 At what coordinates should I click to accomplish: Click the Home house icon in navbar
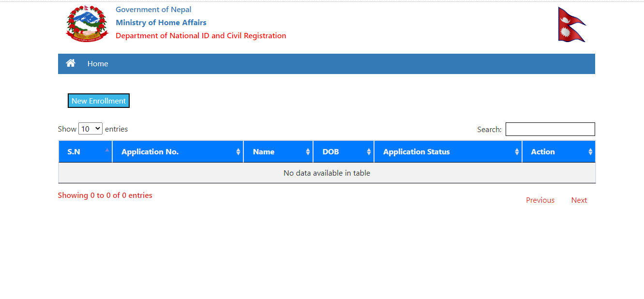click(x=70, y=63)
